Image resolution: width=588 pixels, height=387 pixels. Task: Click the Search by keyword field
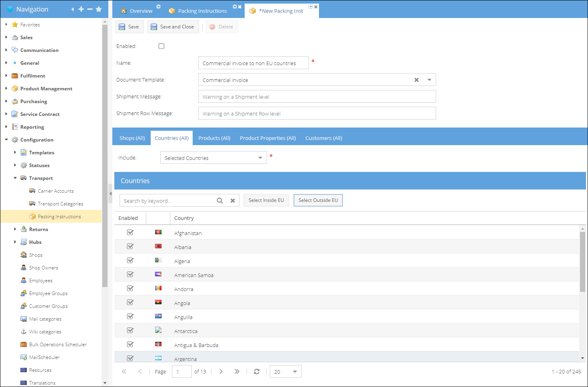(x=168, y=201)
